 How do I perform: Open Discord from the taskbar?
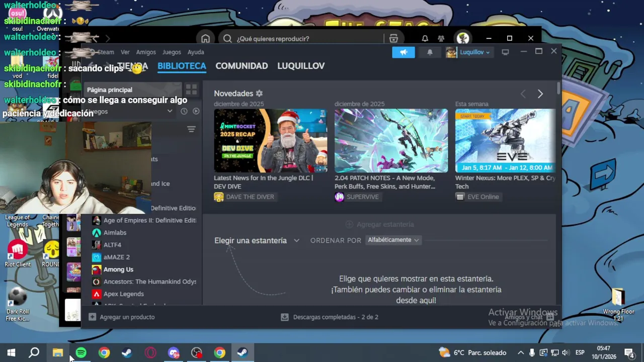click(173, 353)
